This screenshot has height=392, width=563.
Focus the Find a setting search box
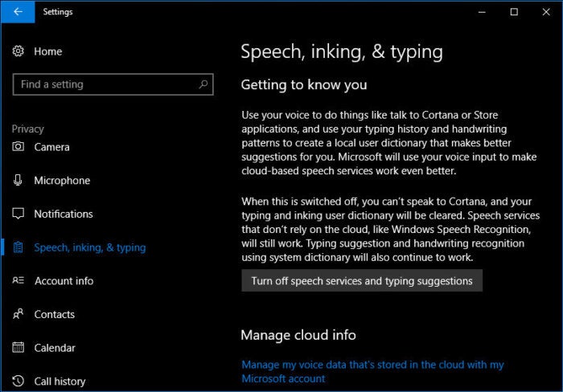point(113,84)
